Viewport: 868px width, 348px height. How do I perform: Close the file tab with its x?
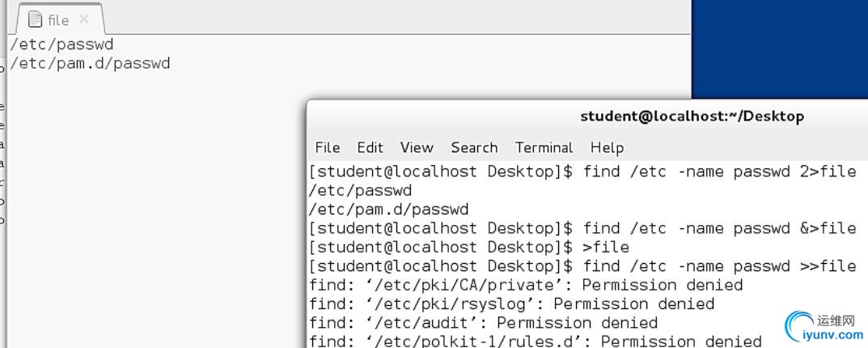[x=84, y=19]
